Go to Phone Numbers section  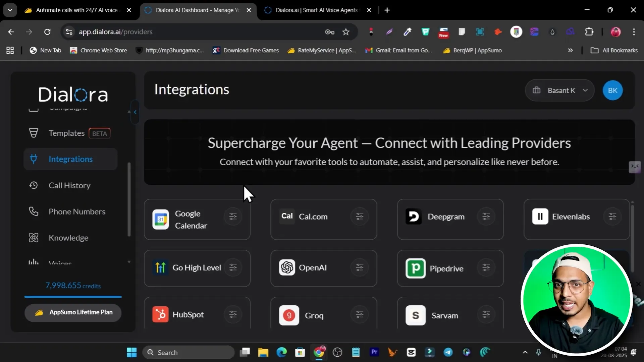77,212
